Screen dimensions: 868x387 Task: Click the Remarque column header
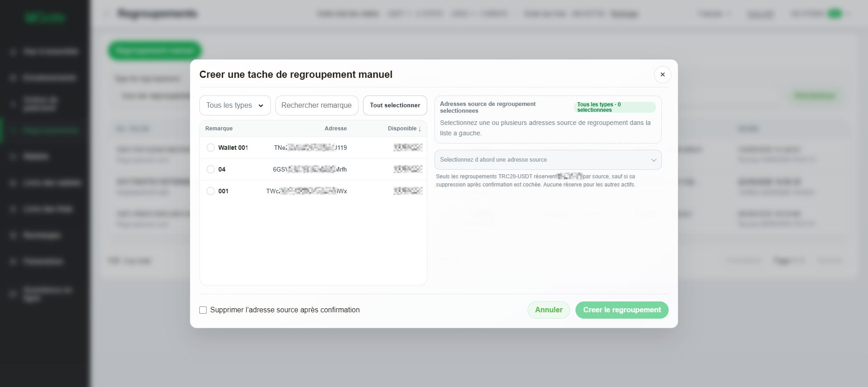219,129
